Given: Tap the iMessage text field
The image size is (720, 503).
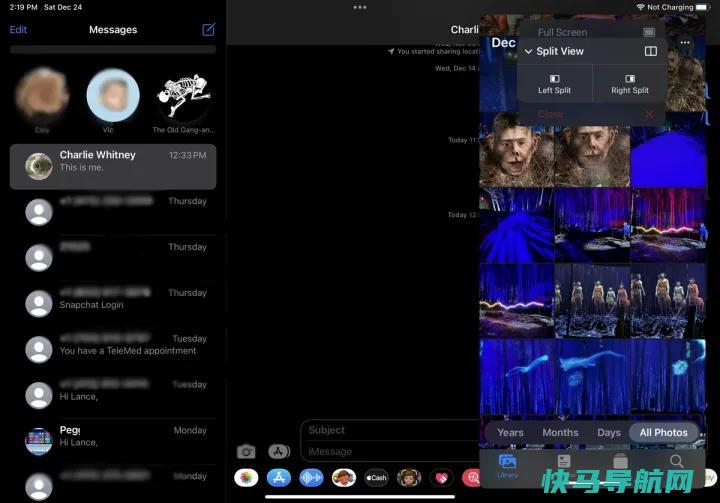Looking at the screenshot, I should pyautogui.click(x=390, y=452).
